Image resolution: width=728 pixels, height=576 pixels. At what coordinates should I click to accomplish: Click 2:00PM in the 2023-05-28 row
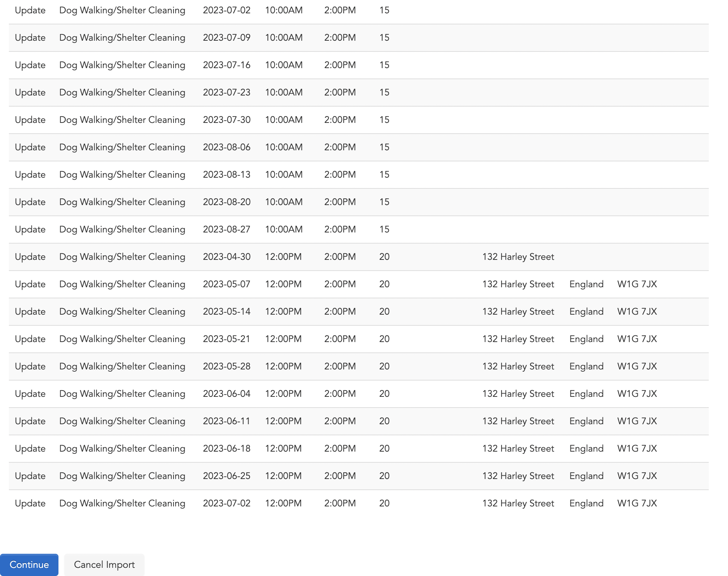(x=340, y=366)
